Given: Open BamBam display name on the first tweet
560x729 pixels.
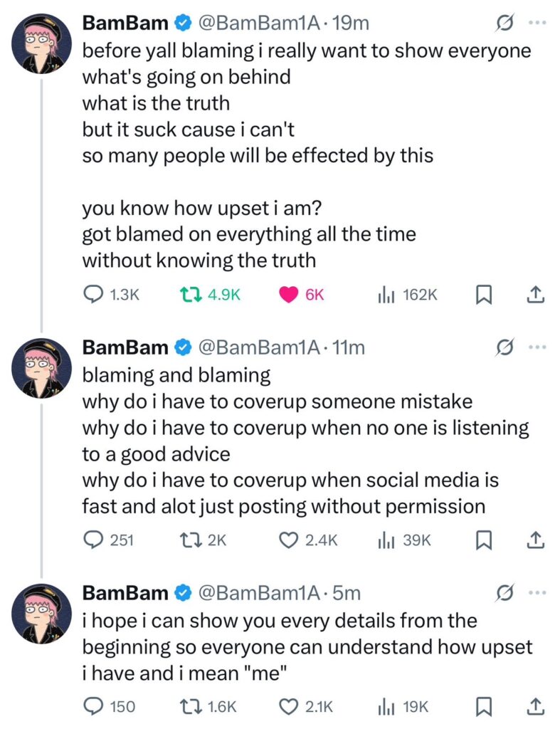Looking at the screenshot, I should tap(125, 23).
